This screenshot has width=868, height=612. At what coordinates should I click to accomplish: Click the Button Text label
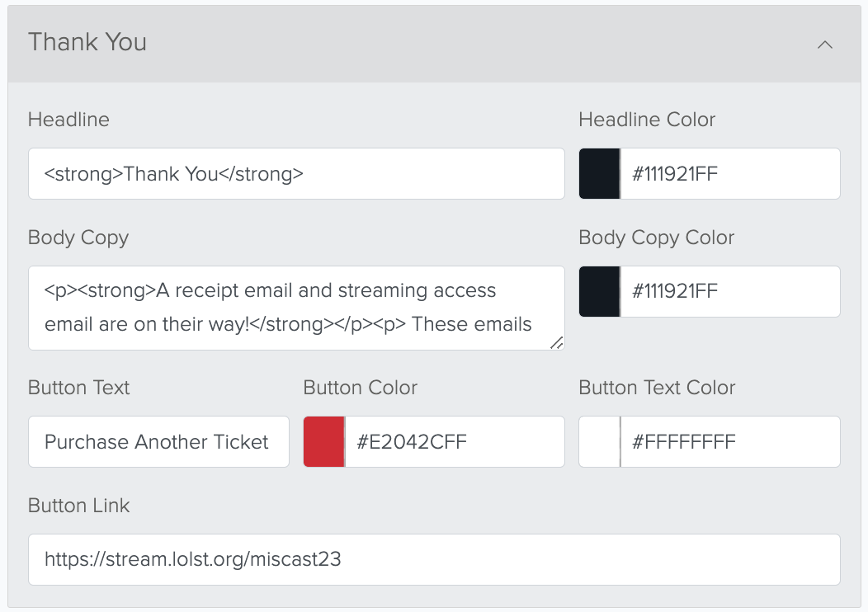coord(78,388)
